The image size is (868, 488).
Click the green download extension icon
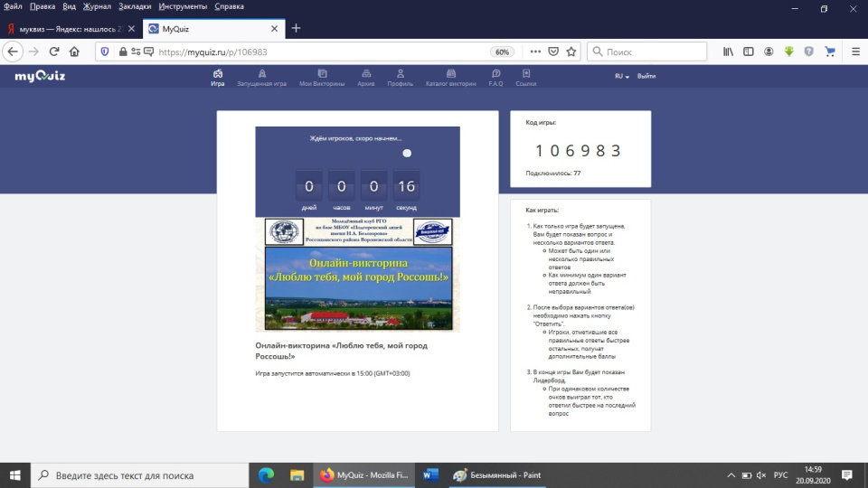tap(788, 52)
